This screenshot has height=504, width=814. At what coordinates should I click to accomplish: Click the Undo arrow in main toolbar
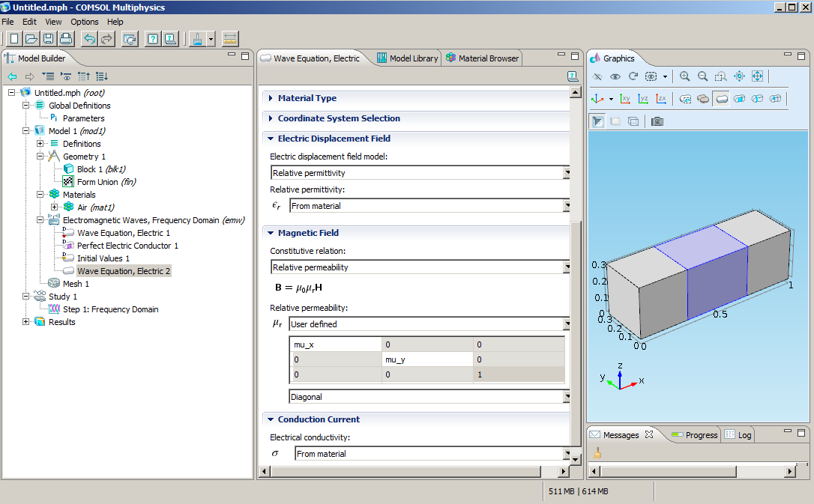tap(89, 39)
